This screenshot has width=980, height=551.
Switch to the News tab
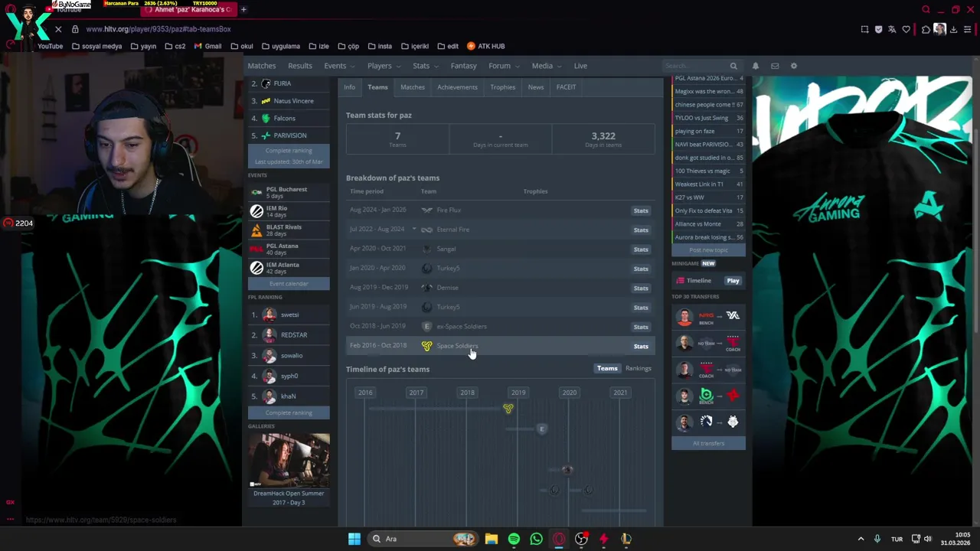point(535,87)
